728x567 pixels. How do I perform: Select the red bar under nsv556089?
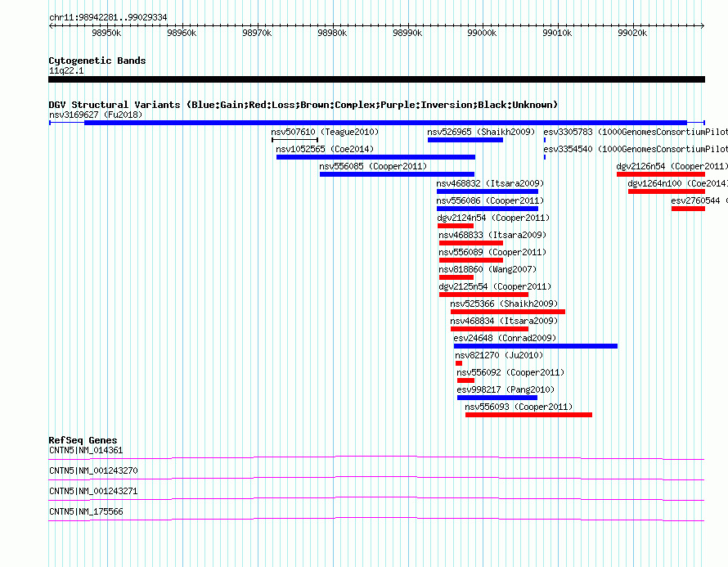pos(471,260)
